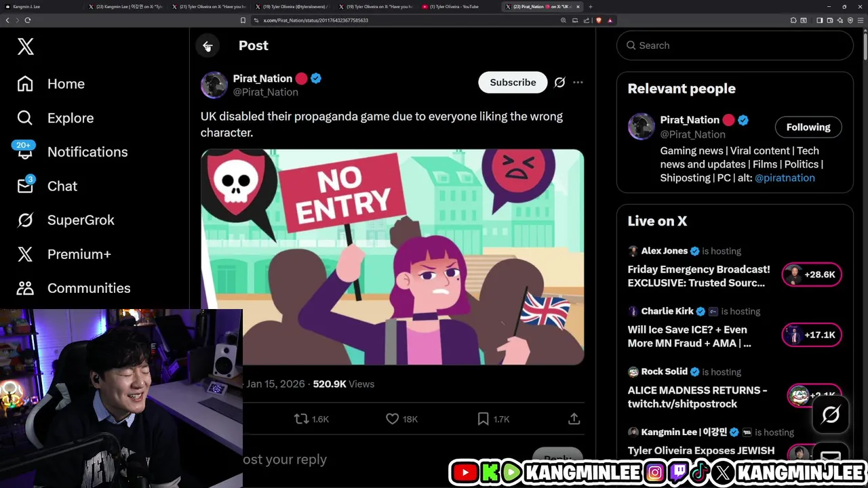Join Alex Jones space showing +28.6K
Image resolution: width=868 pixels, height=488 pixels.
click(812, 274)
